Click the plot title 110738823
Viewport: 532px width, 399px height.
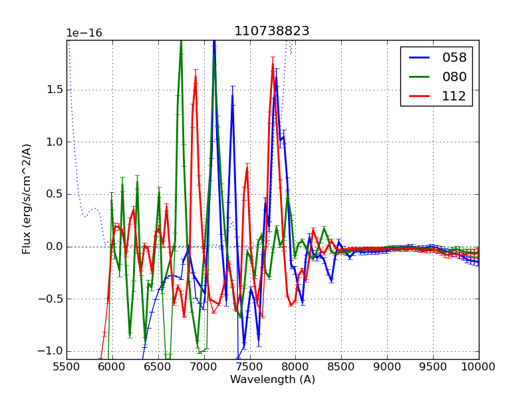pyautogui.click(x=271, y=31)
